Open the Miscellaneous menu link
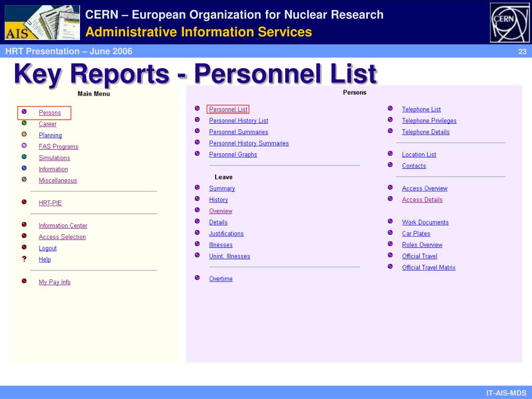The image size is (532, 399). [58, 180]
